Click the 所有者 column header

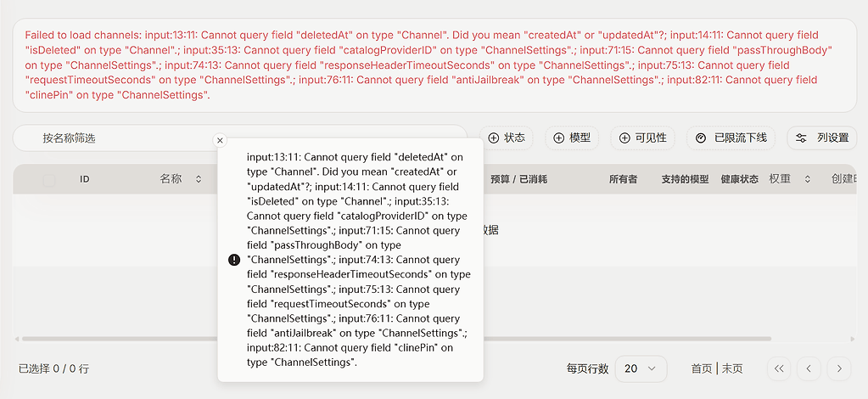[x=623, y=179]
